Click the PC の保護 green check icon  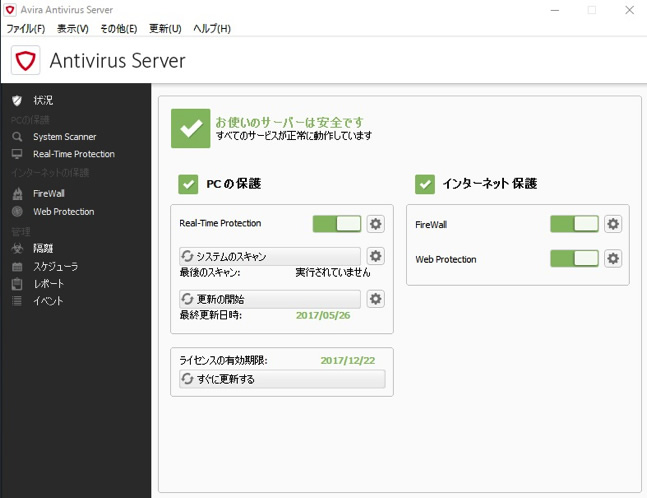[x=188, y=184]
